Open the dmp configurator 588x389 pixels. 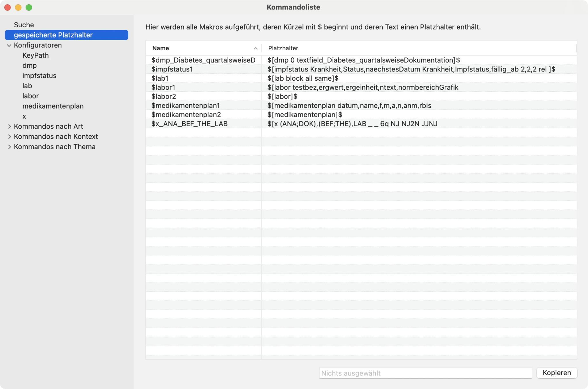point(30,65)
